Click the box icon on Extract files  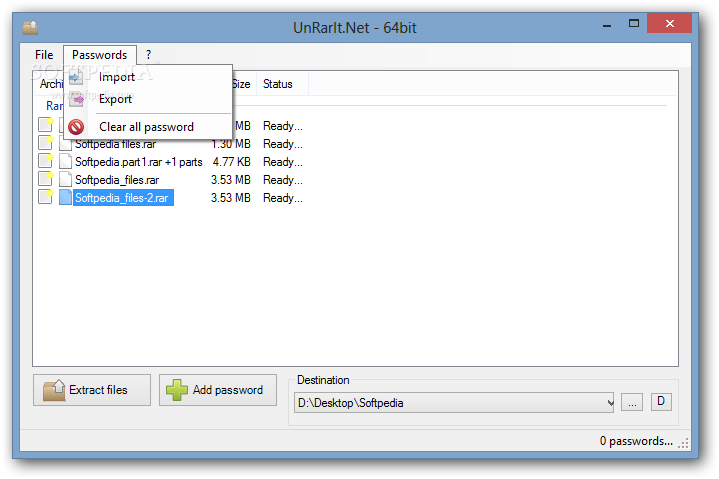(54, 390)
